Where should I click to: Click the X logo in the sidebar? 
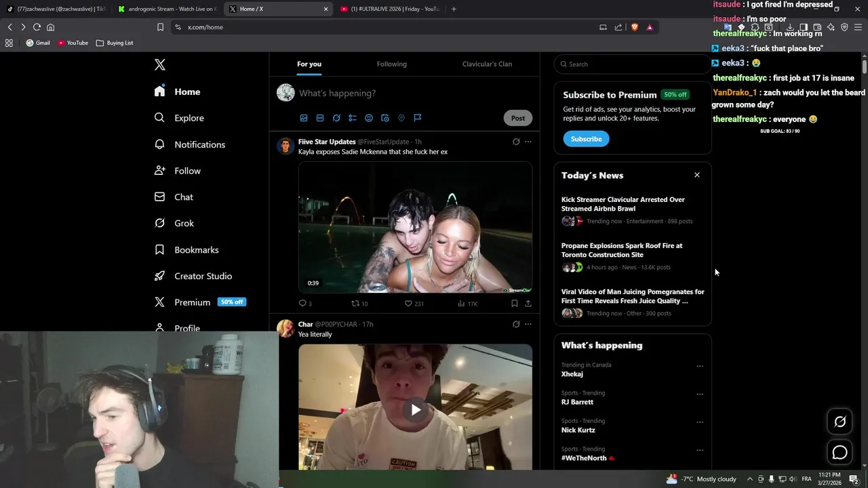160,64
